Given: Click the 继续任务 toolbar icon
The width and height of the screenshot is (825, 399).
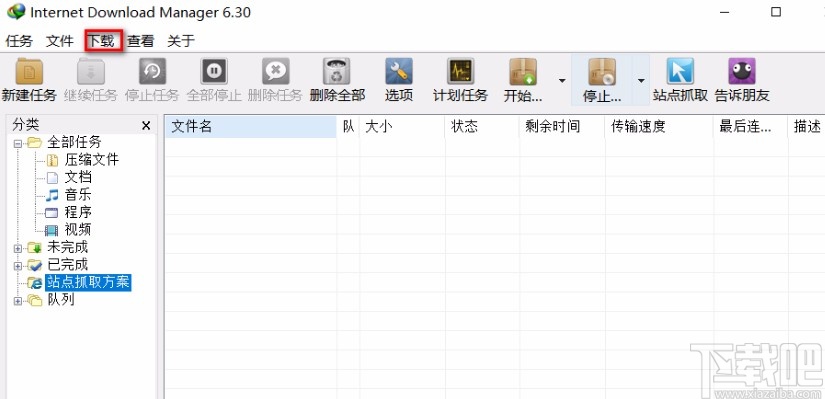Looking at the screenshot, I should (x=90, y=72).
